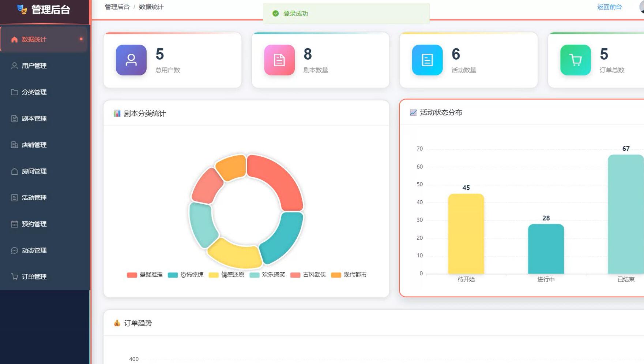
Task: Open 活动管理 in the sidebar
Action: click(44, 198)
